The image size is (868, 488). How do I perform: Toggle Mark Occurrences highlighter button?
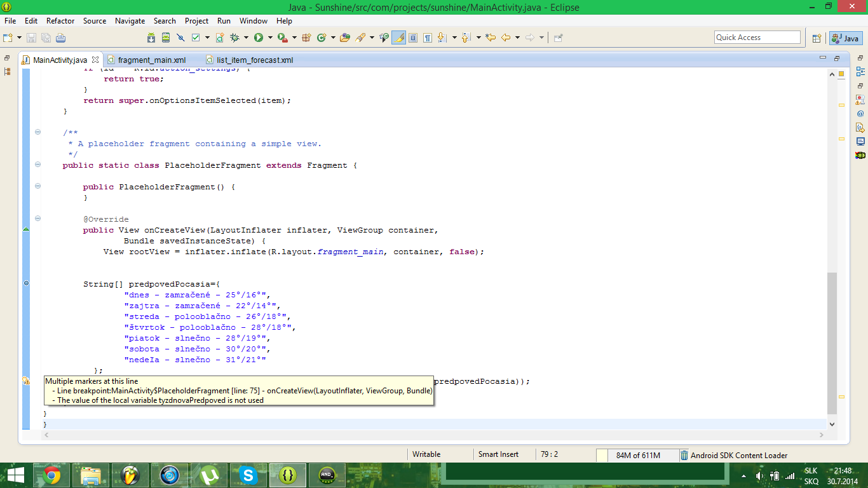(399, 38)
